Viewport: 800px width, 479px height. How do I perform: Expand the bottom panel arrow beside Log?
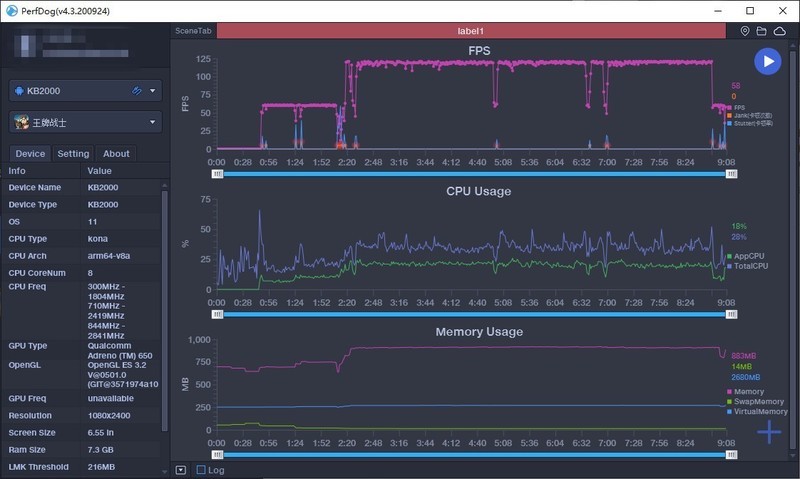click(x=180, y=469)
